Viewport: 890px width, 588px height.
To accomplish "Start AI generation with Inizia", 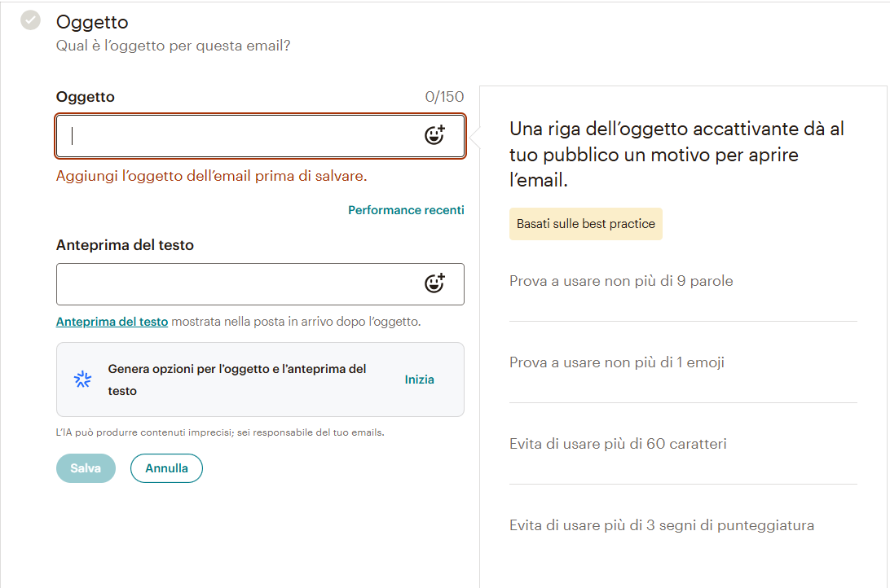I will 420,380.
